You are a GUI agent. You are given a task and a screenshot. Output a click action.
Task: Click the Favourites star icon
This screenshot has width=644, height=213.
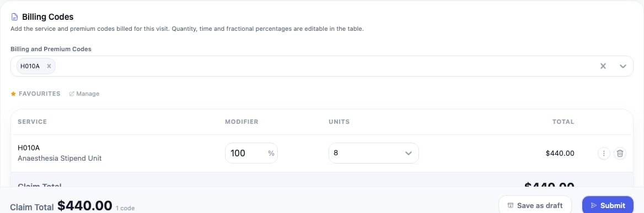(x=13, y=94)
